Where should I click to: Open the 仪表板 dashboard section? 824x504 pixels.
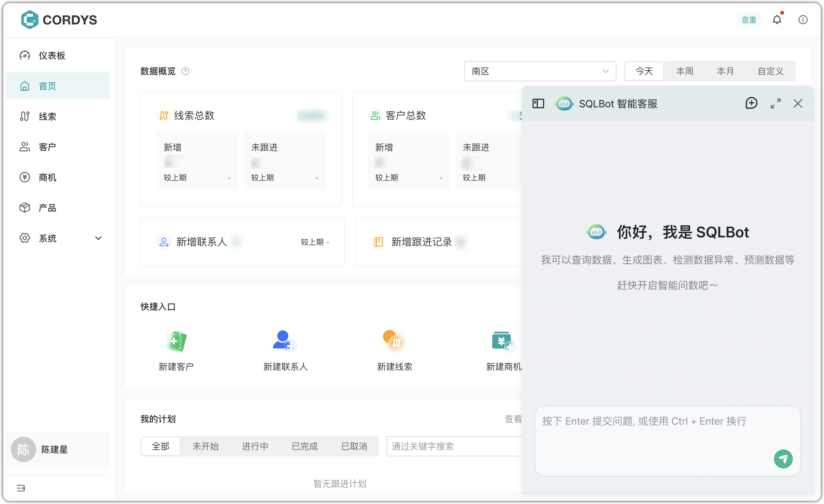(x=51, y=55)
